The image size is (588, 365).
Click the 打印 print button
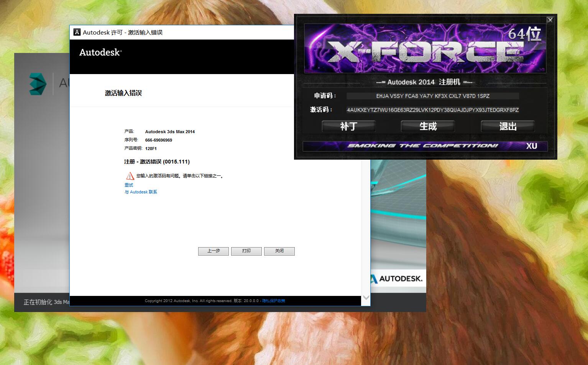246,251
